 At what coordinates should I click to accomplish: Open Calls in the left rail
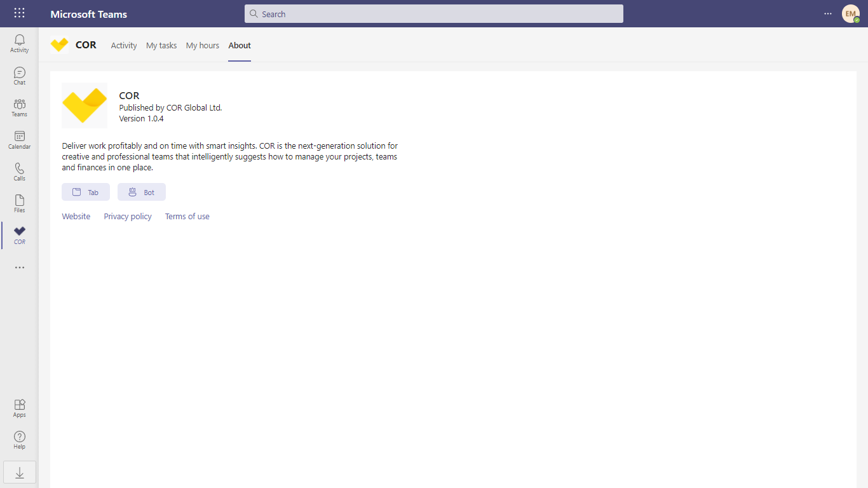20,172
